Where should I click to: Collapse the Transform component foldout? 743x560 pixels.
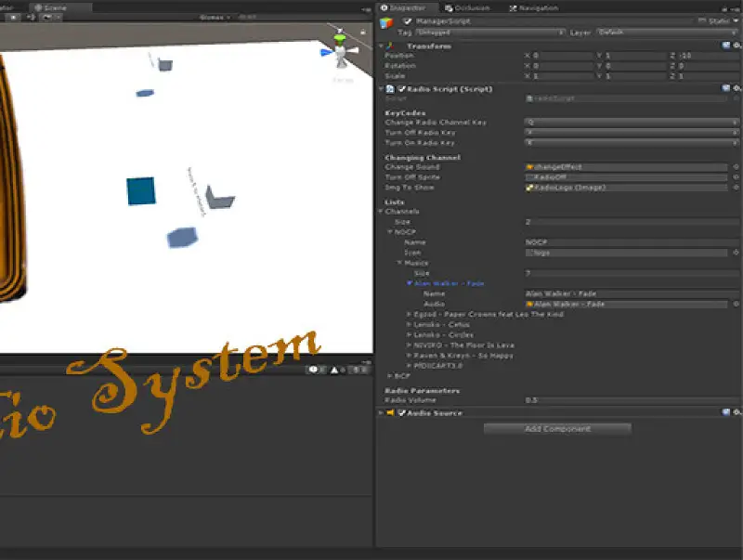[x=381, y=46]
